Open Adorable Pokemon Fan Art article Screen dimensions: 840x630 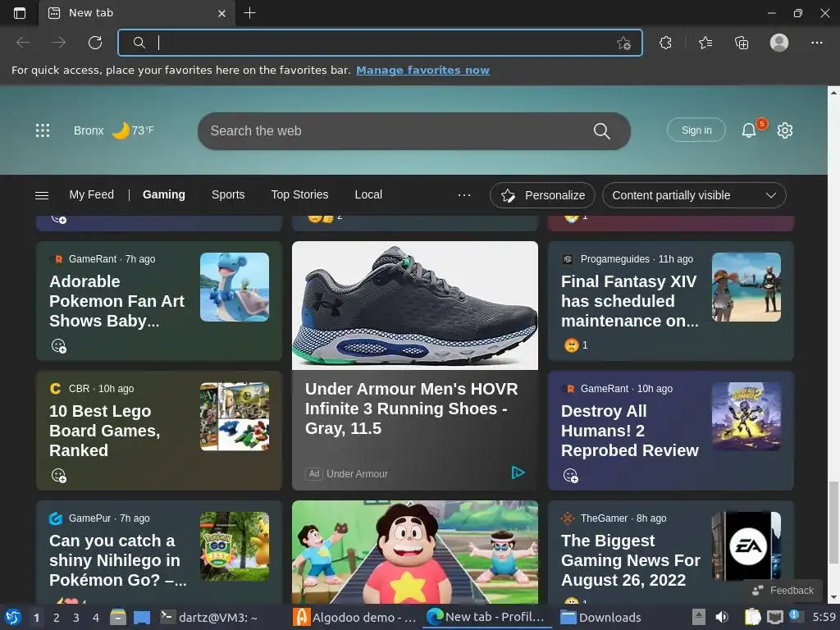click(116, 301)
